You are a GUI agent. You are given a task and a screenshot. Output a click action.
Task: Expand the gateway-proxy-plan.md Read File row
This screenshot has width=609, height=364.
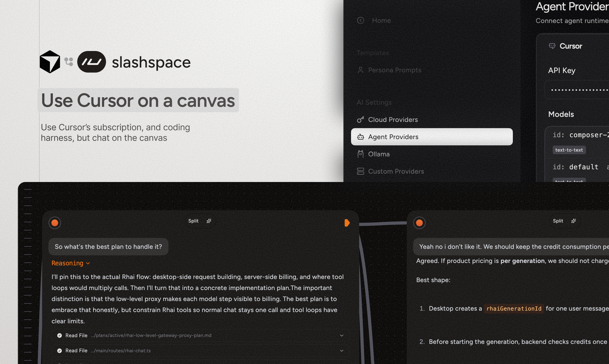[x=341, y=335]
